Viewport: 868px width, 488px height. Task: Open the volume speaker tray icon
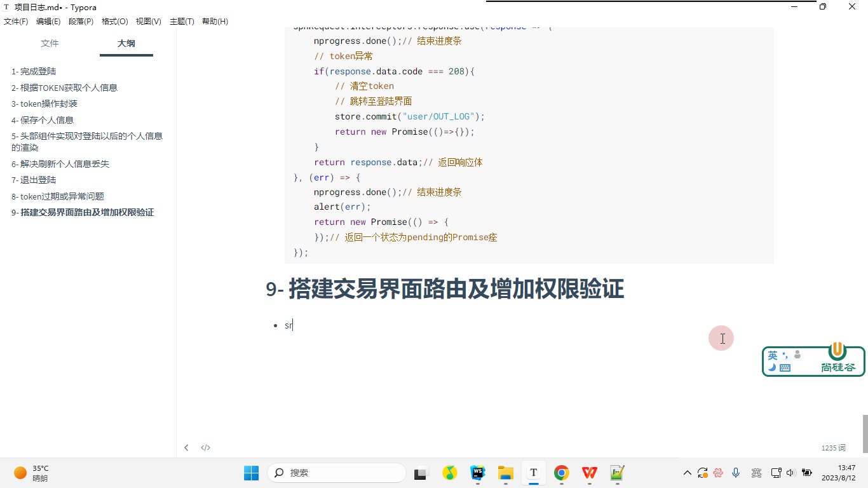(790, 473)
